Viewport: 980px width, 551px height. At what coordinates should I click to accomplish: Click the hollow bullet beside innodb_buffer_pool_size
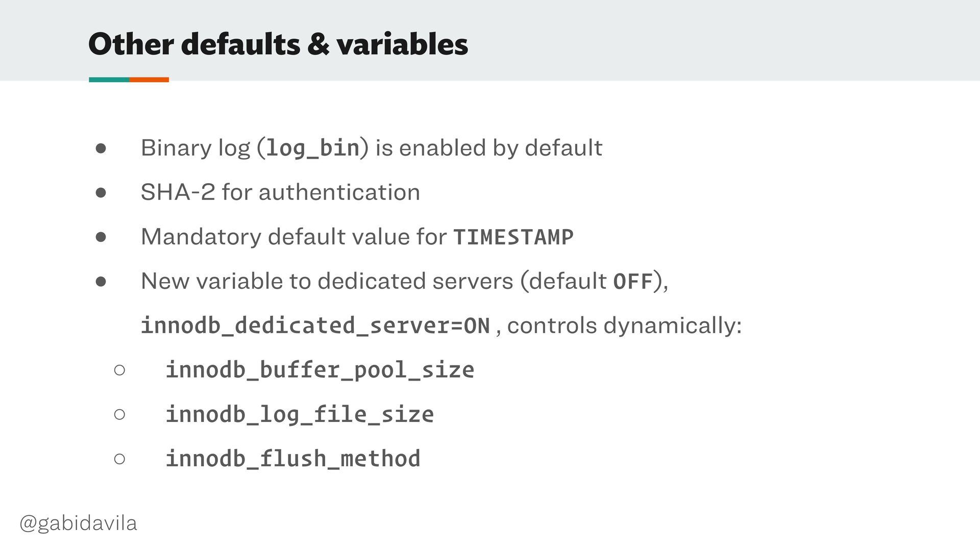pyautogui.click(x=119, y=370)
